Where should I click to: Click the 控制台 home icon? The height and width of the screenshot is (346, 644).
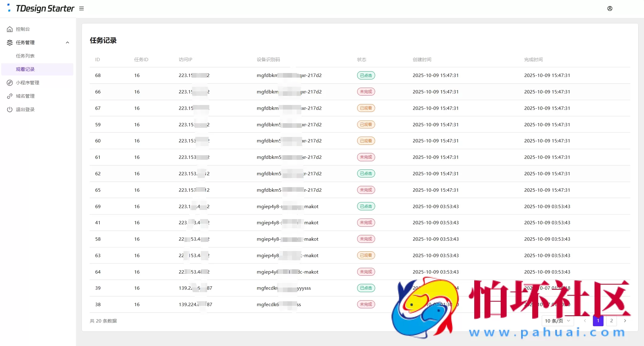10,29
